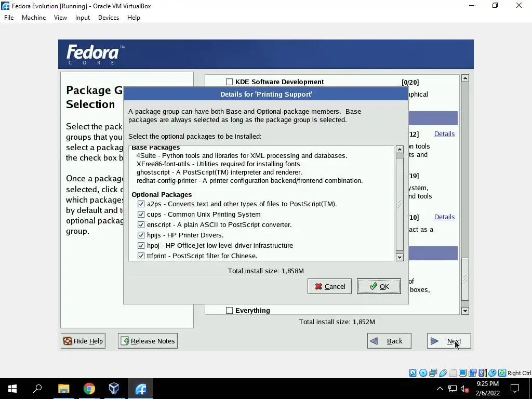This screenshot has width=532, height=399.
Task: Click the package group list scroll up arrow
Action: coord(465,78)
